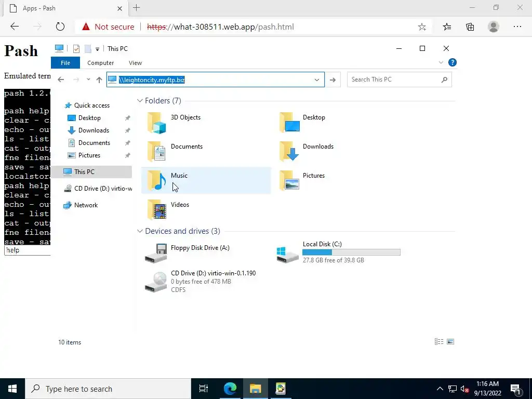532x399 pixels.
Task: Select Quick access in navigation pane
Action: pyautogui.click(x=92, y=105)
